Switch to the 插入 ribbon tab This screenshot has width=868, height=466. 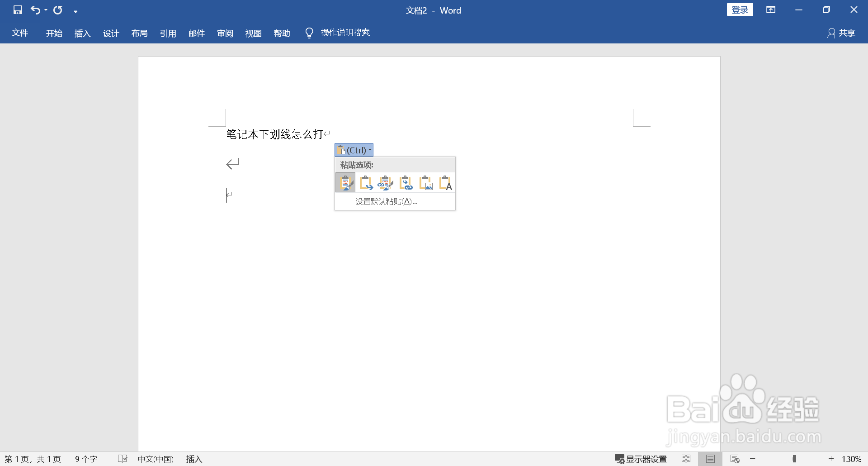(x=82, y=33)
